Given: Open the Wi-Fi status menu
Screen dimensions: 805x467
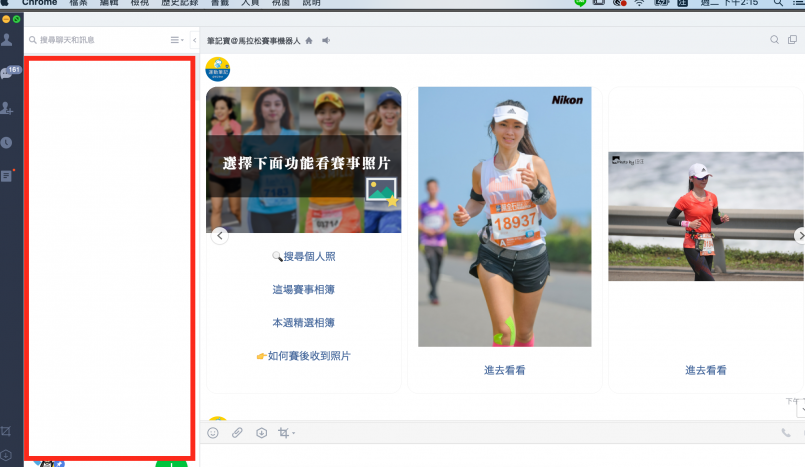Looking at the screenshot, I should tap(639, 3).
